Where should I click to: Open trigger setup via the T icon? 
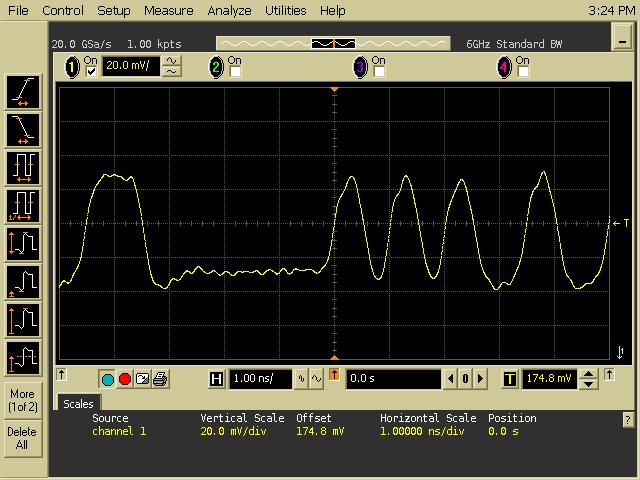pos(510,379)
